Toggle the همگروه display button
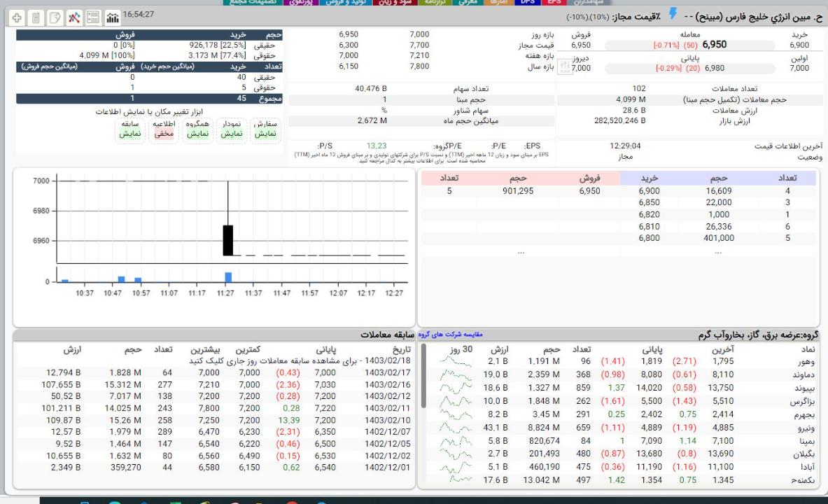This screenshot has width=828, height=504. tap(197, 127)
